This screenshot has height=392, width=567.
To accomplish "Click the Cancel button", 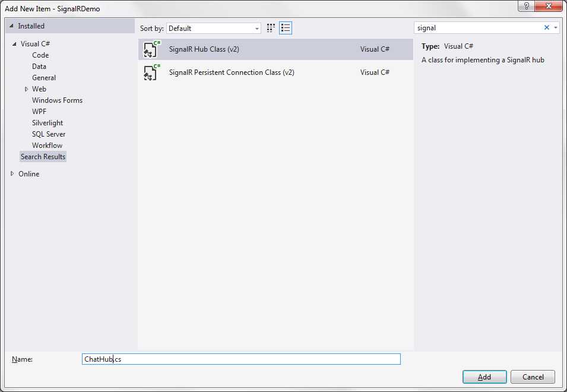I will [x=533, y=377].
